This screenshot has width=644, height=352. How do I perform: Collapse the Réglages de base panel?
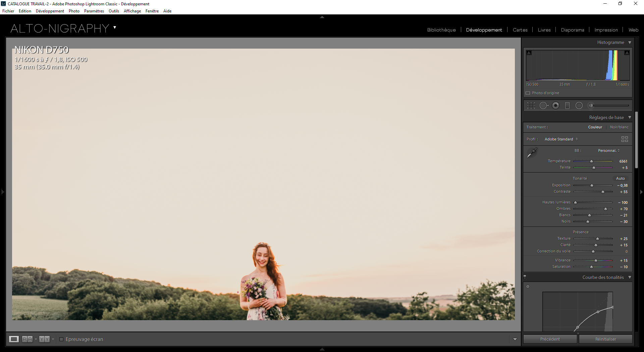(x=630, y=117)
